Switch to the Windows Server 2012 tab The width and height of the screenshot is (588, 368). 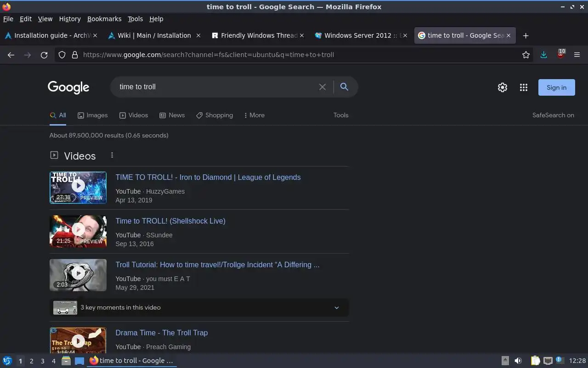coord(361,35)
